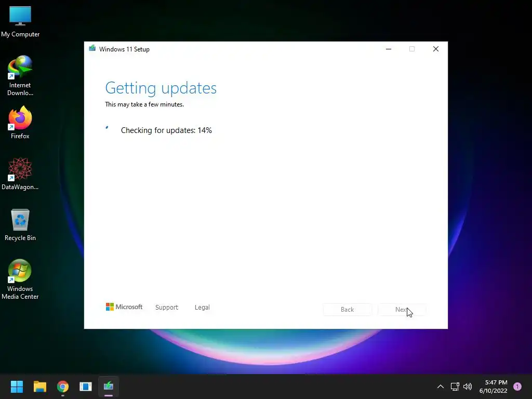Click the Windows 11 Setup title icon

[x=92, y=48]
